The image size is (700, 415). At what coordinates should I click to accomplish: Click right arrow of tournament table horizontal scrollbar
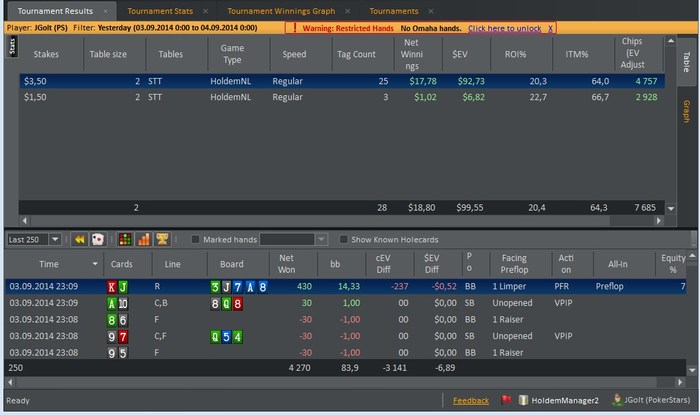(658, 221)
